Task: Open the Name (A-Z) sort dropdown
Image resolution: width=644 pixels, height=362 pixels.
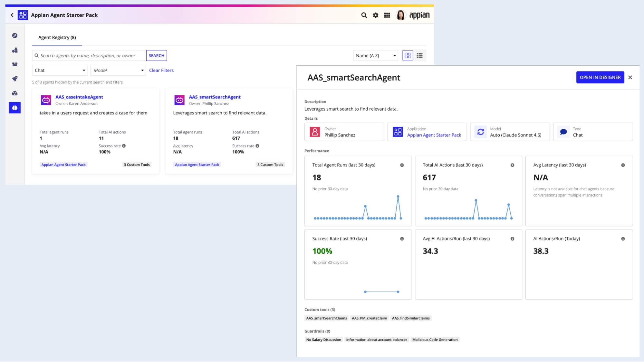Action: point(376,56)
